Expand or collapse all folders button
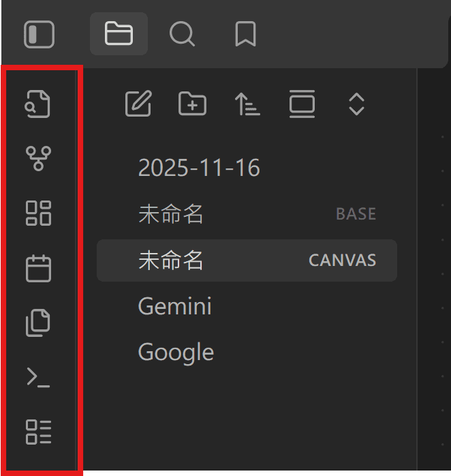Viewport: 451px width, 476px height. point(356,104)
